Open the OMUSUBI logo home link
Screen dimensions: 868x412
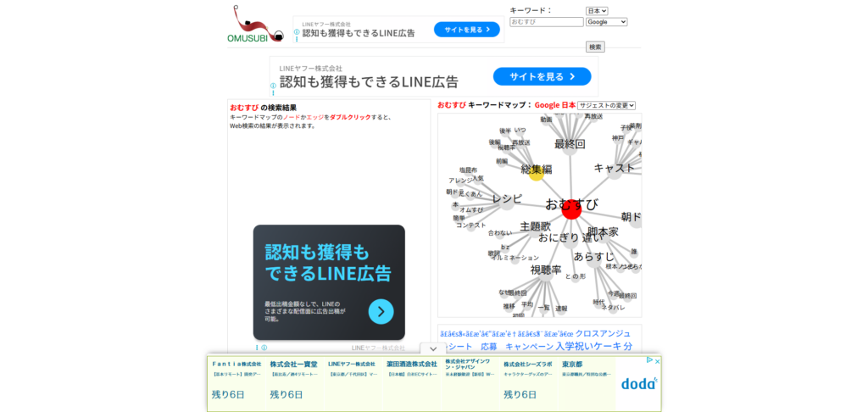(255, 25)
